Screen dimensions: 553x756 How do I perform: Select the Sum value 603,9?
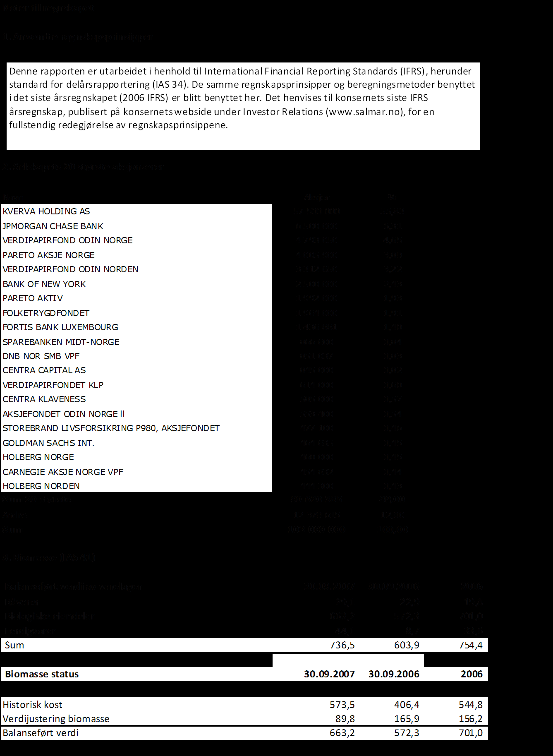point(407,646)
